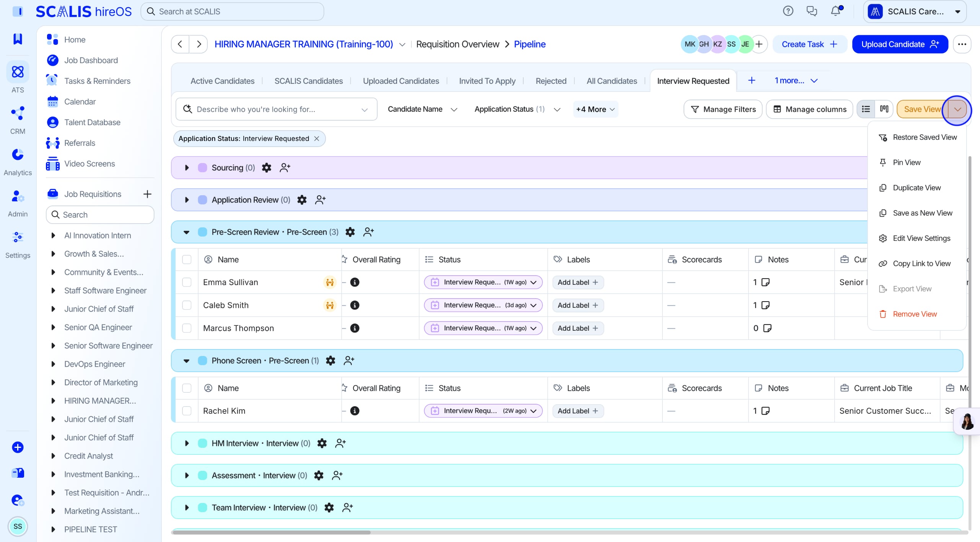Open Manage Filters
This screenshot has width=980, height=542.
click(x=723, y=109)
